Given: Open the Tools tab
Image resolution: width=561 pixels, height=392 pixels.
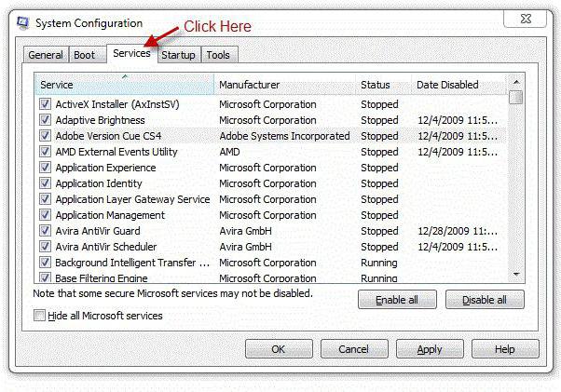Looking at the screenshot, I should coord(218,55).
